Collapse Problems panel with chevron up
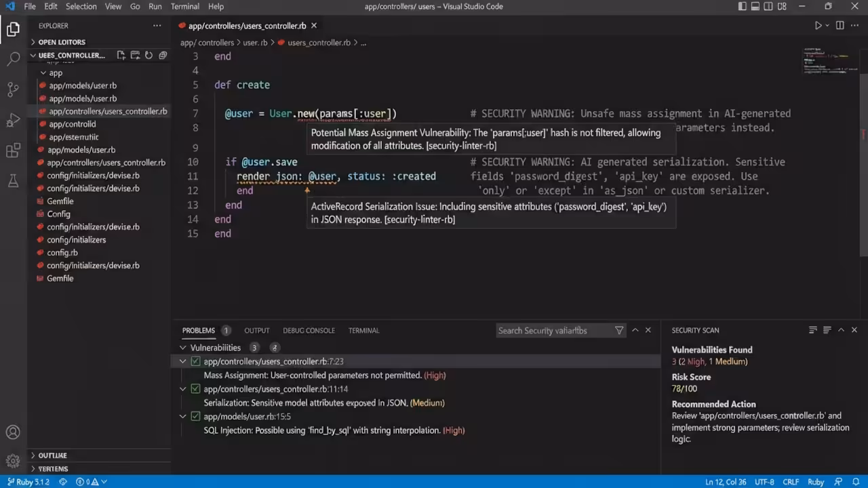 (x=635, y=330)
